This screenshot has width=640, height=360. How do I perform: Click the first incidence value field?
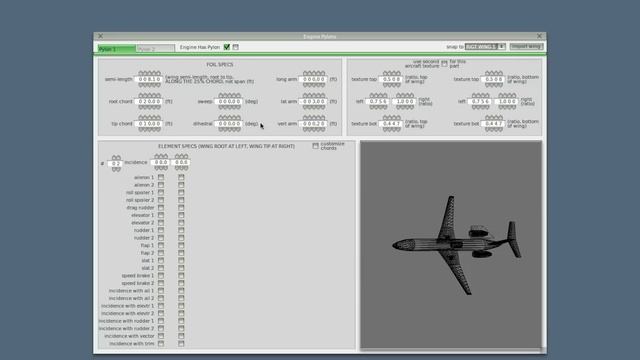click(161, 162)
